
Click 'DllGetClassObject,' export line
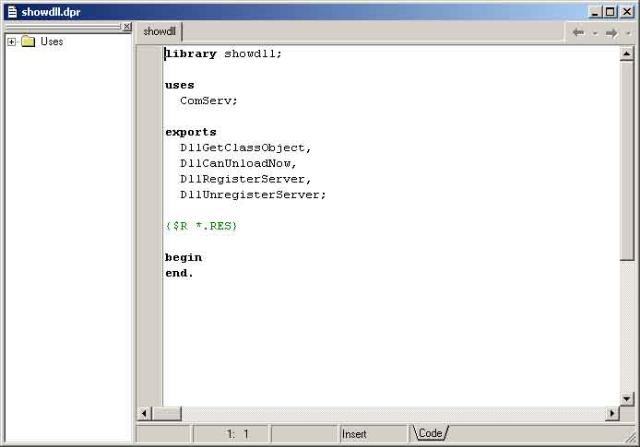(246, 148)
